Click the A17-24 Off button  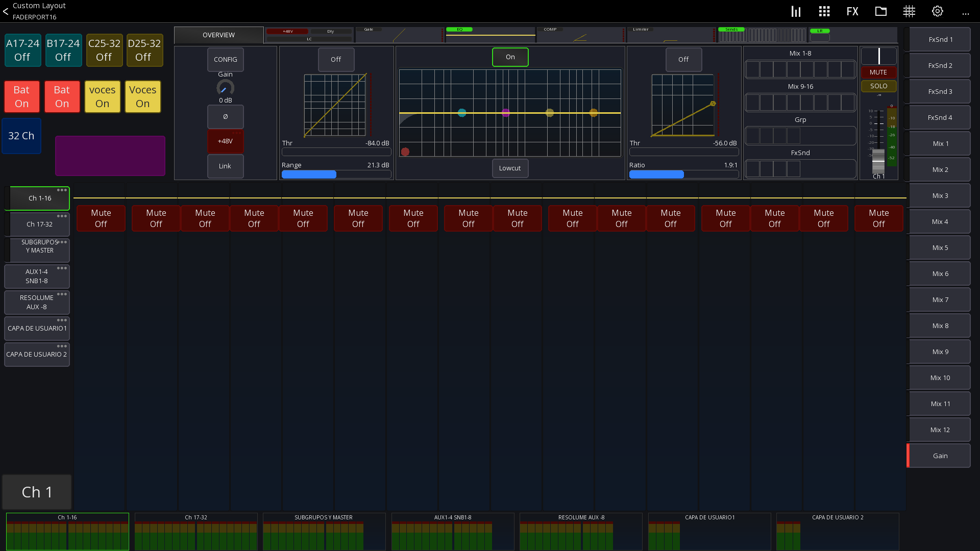point(22,50)
